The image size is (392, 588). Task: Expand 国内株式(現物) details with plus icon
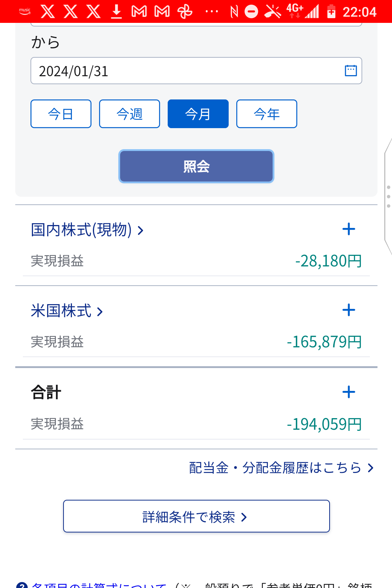click(349, 229)
